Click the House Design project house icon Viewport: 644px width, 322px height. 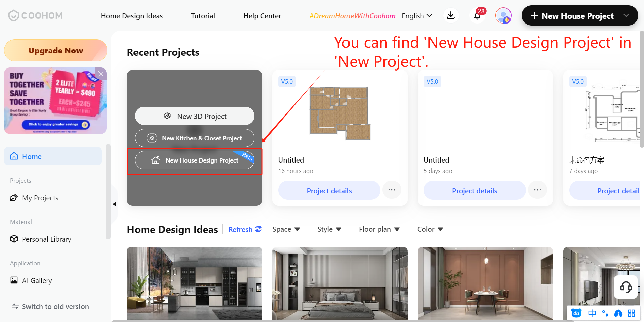156,160
